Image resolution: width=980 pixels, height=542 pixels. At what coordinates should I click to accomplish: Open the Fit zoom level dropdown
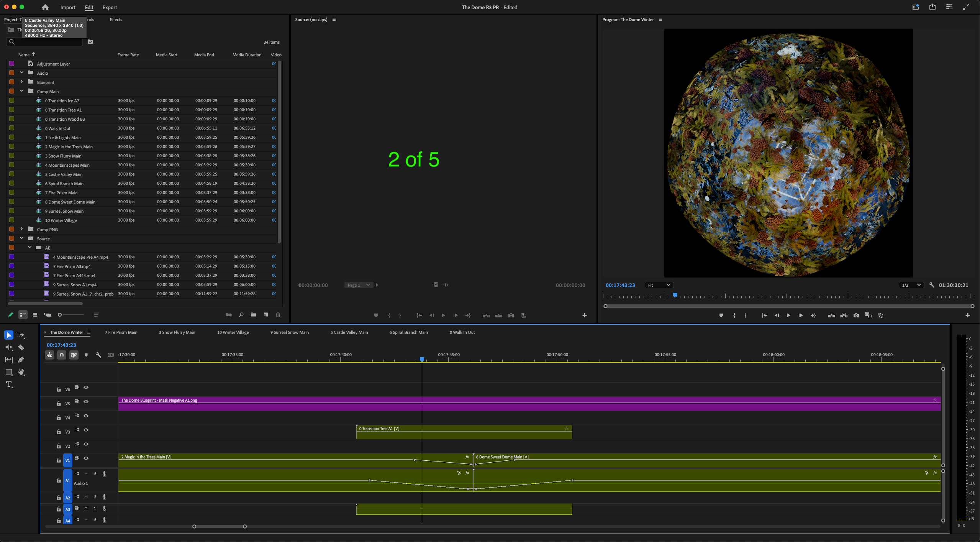coord(659,285)
